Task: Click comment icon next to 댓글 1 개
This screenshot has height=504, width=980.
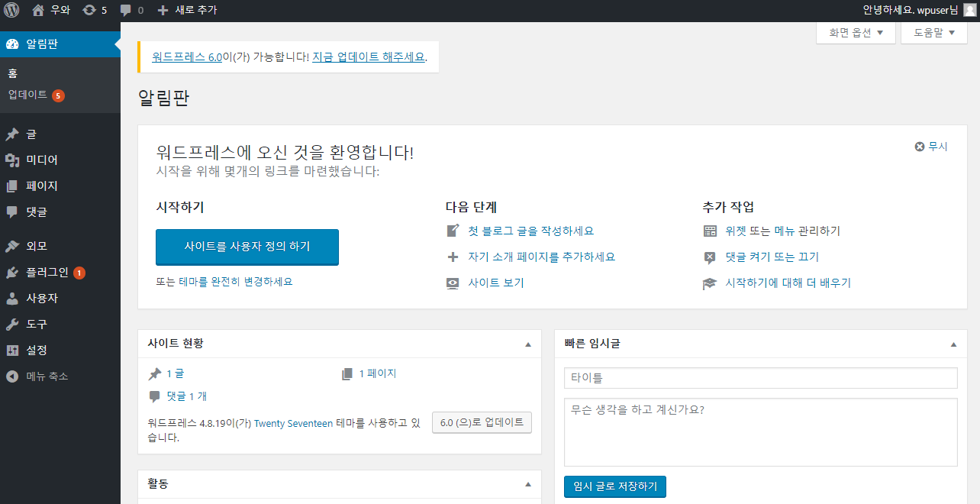Action: coord(155,397)
